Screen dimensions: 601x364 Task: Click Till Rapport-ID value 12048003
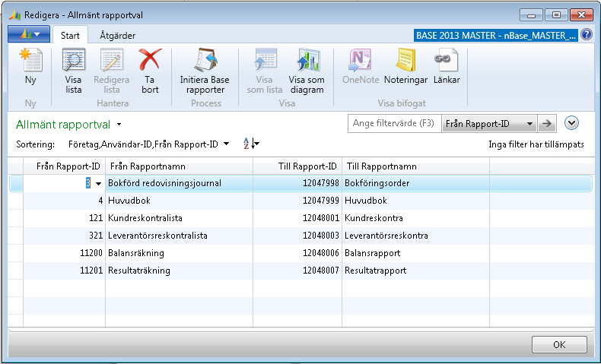(x=297, y=236)
